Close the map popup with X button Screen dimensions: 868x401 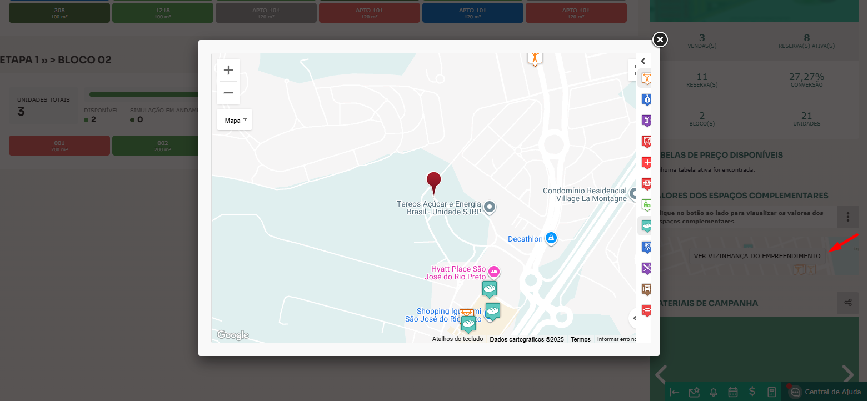660,39
